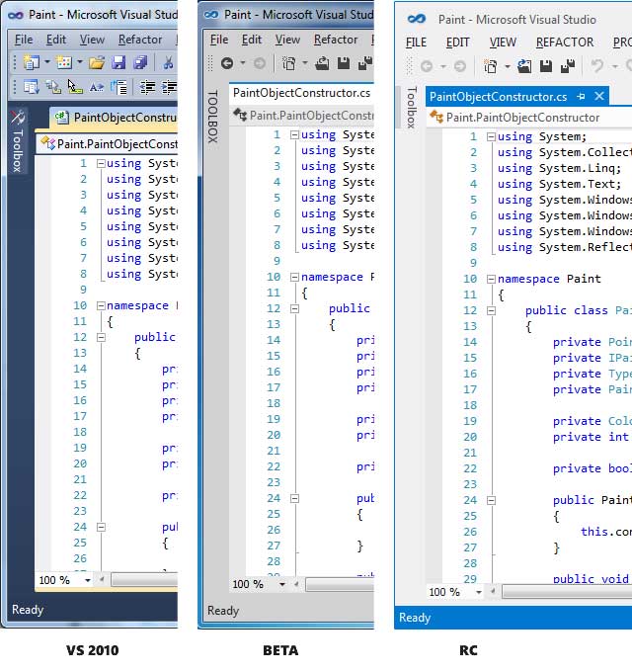The image size is (632, 672).
Task: Click Display Object Member List icon in VS 2010
Action: [32, 87]
